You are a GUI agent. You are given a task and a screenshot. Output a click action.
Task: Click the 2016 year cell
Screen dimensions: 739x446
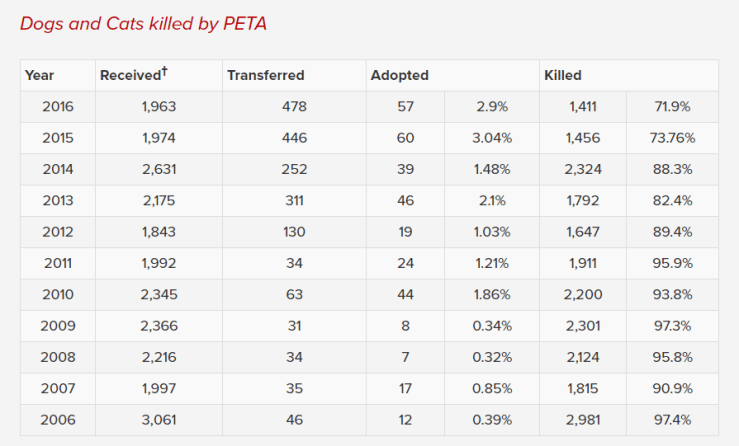coord(57,106)
